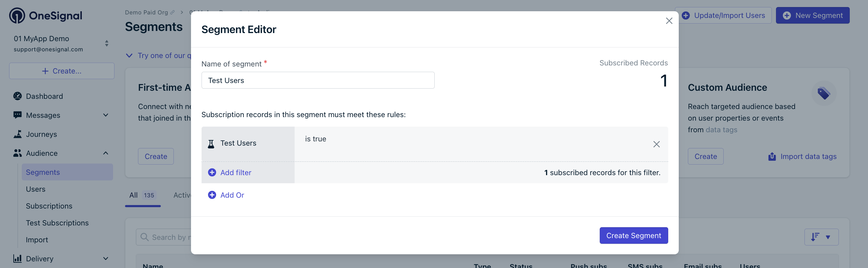Click the Delivery bar chart icon
868x268 pixels.
click(17, 259)
